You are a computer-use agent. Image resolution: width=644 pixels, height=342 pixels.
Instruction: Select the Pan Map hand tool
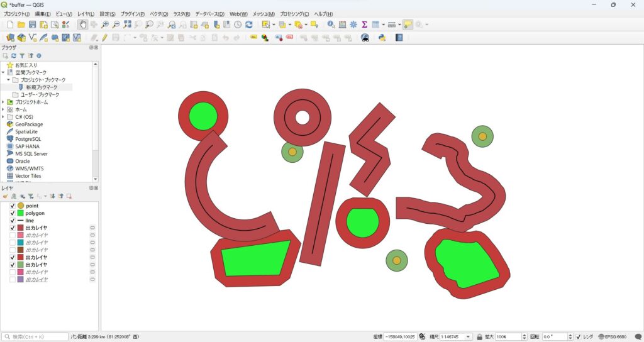(83, 25)
